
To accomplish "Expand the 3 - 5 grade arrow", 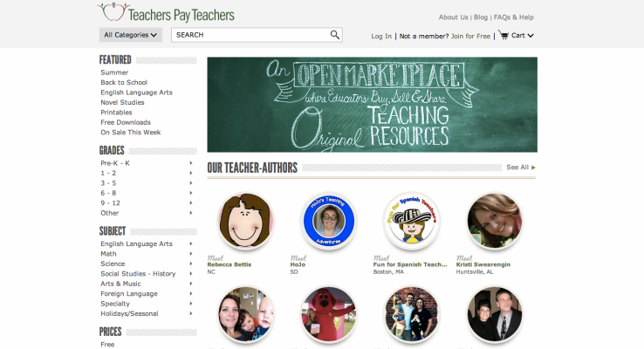I will click(x=191, y=183).
